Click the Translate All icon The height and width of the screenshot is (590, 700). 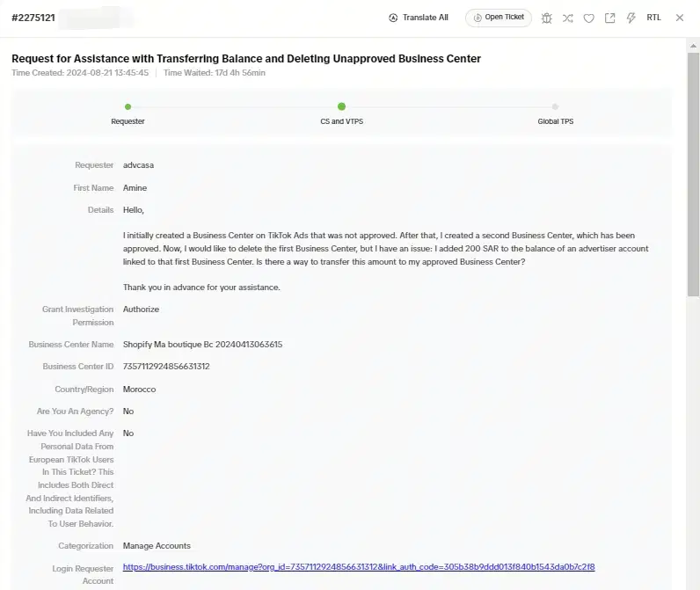click(x=393, y=18)
